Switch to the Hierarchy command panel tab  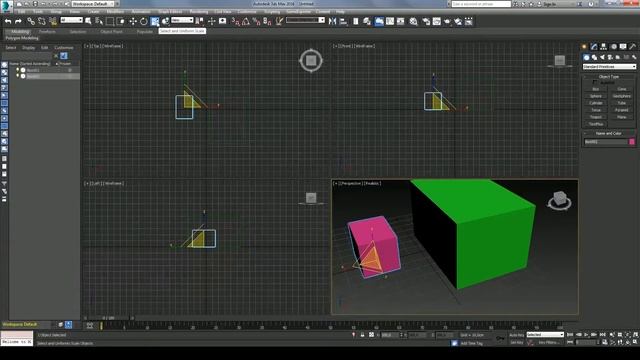603,47
